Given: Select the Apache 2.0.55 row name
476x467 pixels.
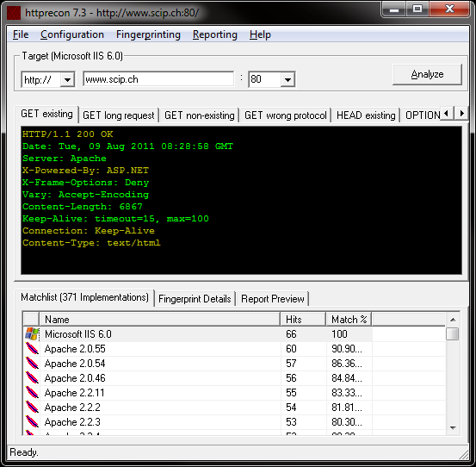Looking at the screenshot, I should [75, 349].
